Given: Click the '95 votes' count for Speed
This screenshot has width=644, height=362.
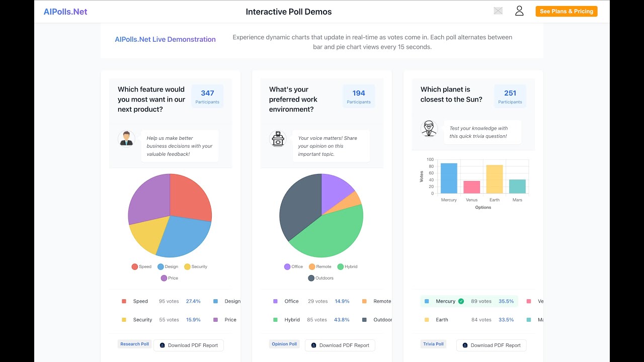Looking at the screenshot, I should point(169,301).
